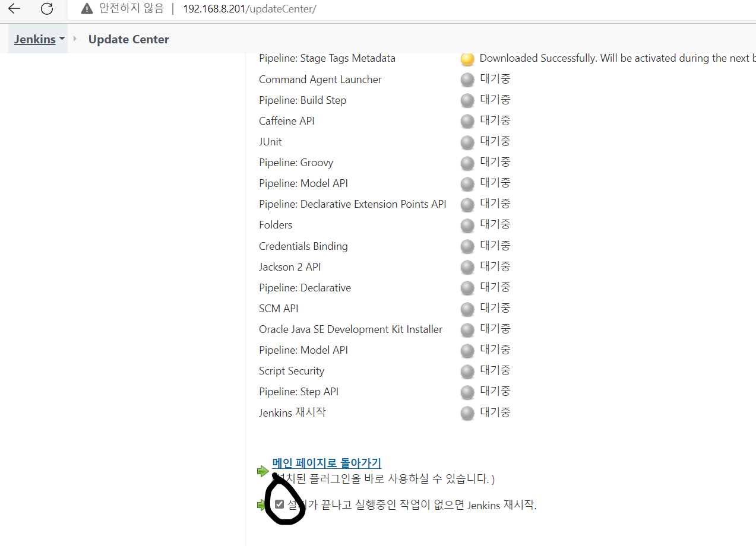
Task: Select the Pipeline: Stage Tags Metadata text
Action: pyautogui.click(x=327, y=58)
